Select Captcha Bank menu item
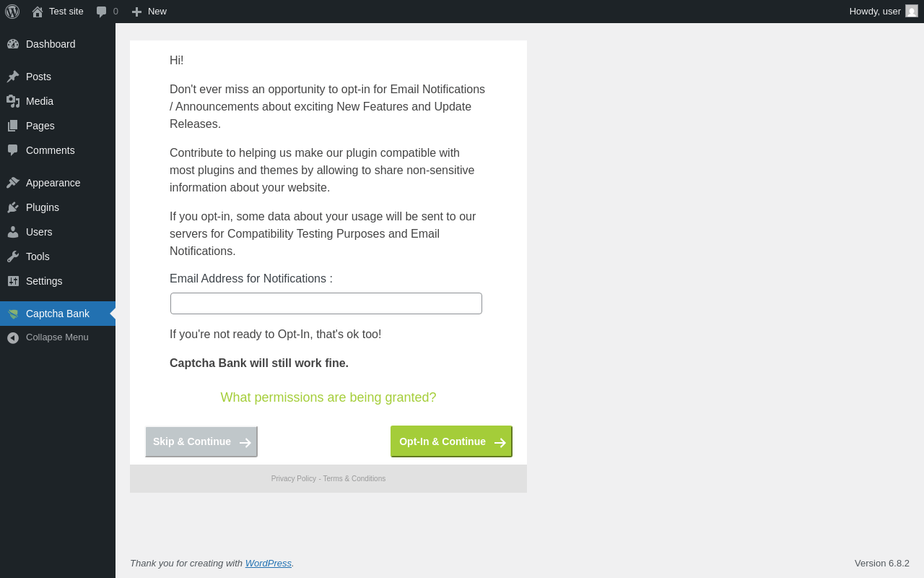924x578 pixels. click(x=58, y=314)
